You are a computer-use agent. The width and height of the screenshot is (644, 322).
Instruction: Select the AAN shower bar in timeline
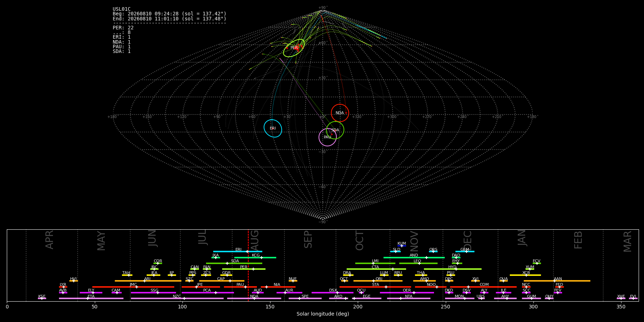click(557, 281)
